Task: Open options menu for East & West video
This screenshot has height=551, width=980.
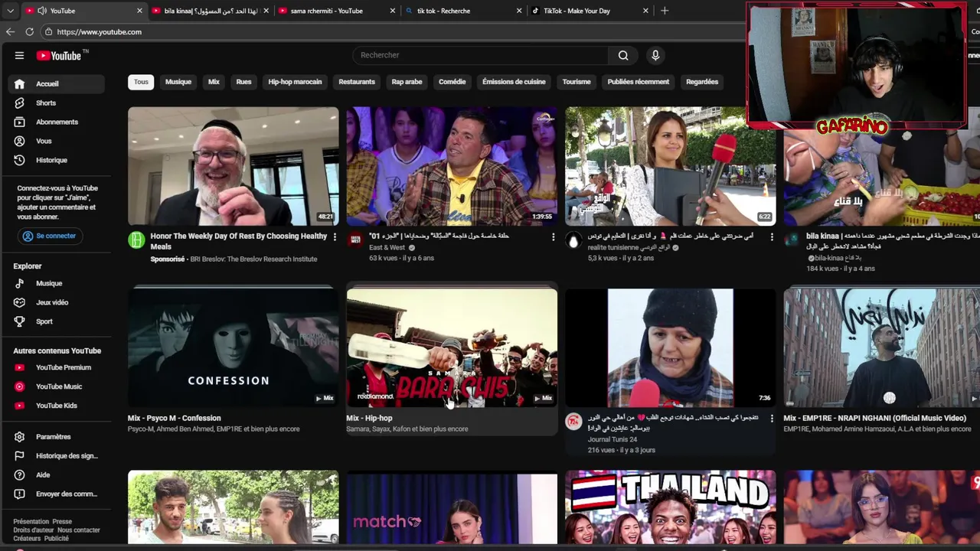Action: pyautogui.click(x=553, y=237)
